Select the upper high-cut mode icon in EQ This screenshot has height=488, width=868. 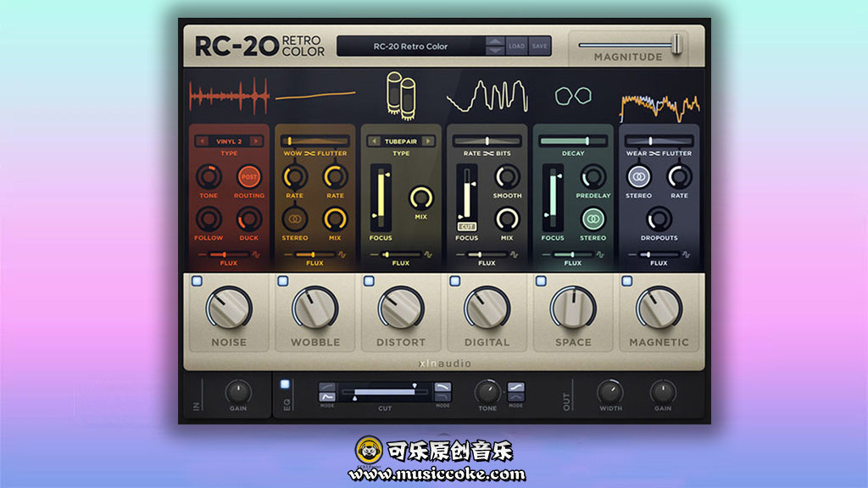(442, 386)
